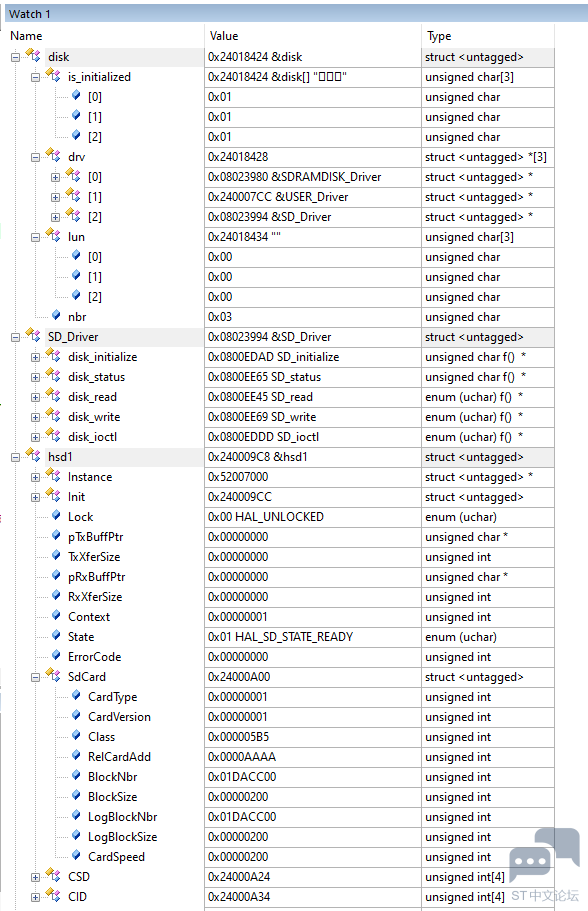
Task: Select the CID type unsigned int[4]
Action: pos(465,897)
